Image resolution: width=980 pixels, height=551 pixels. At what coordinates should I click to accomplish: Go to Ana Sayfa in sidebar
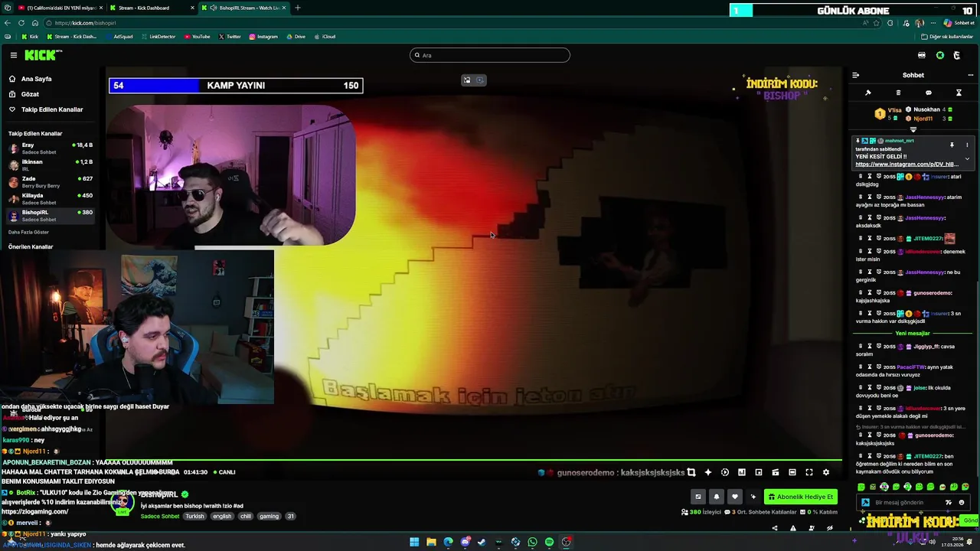(31, 79)
